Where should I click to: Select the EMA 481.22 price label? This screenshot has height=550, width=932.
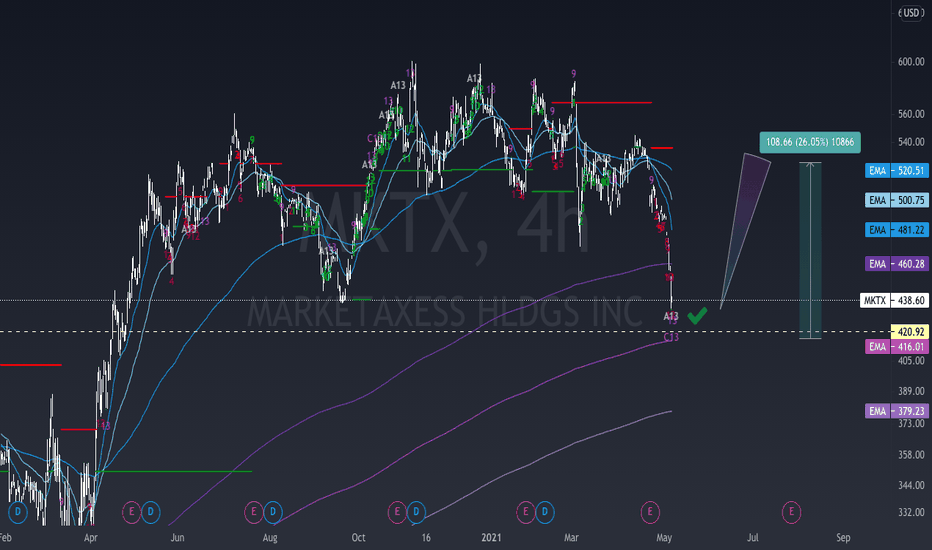(x=896, y=230)
